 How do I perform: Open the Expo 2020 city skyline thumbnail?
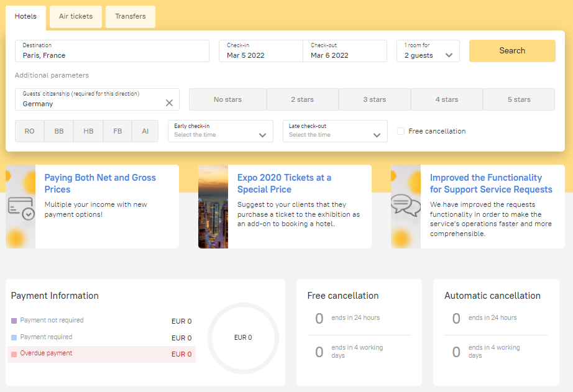point(213,207)
